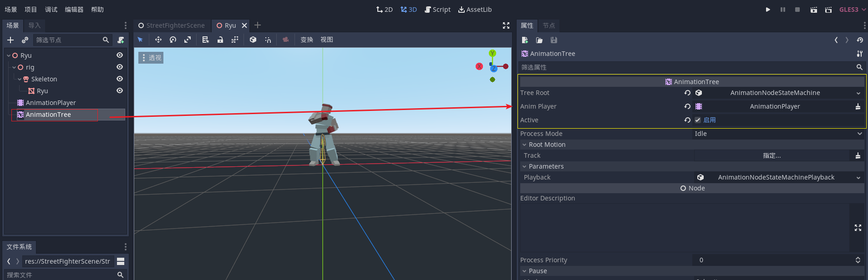Screen dimensions: 868x280
Task: Open the 透视 perspective view menu
Action: 151,58
